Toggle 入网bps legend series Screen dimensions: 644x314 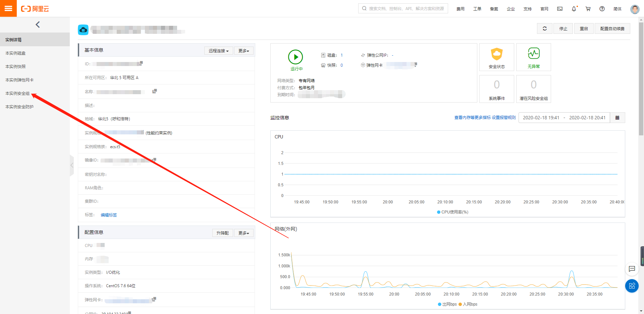tap(468, 304)
